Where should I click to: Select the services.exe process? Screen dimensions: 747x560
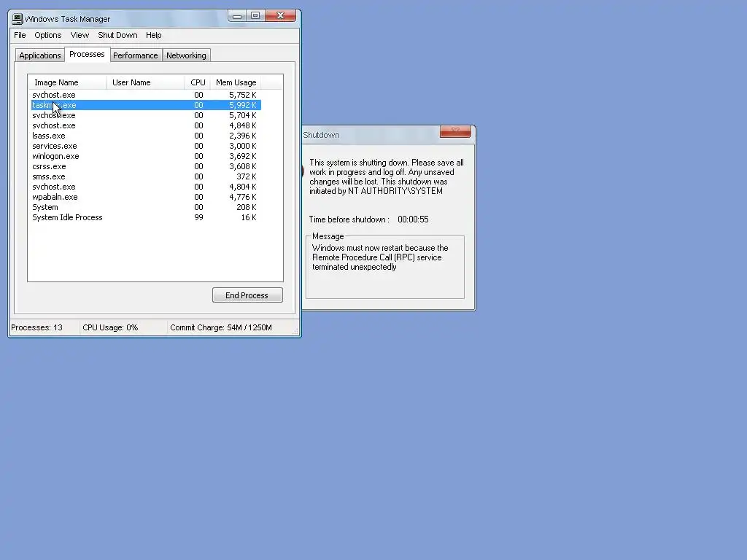(x=146, y=146)
